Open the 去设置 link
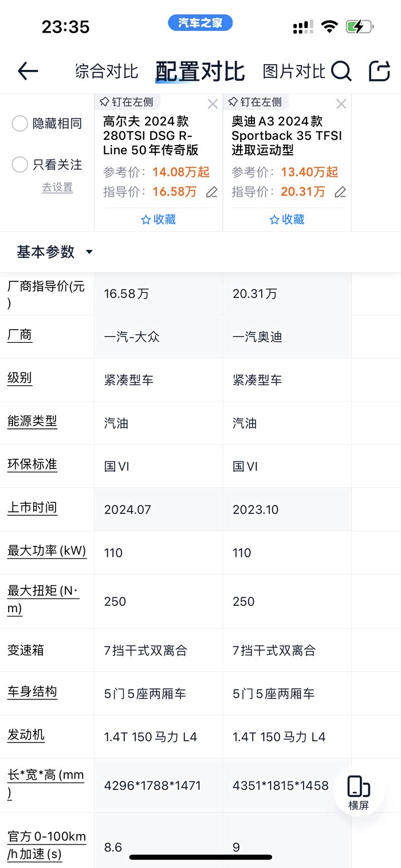Viewport: 401px width, 868px height. [57, 187]
